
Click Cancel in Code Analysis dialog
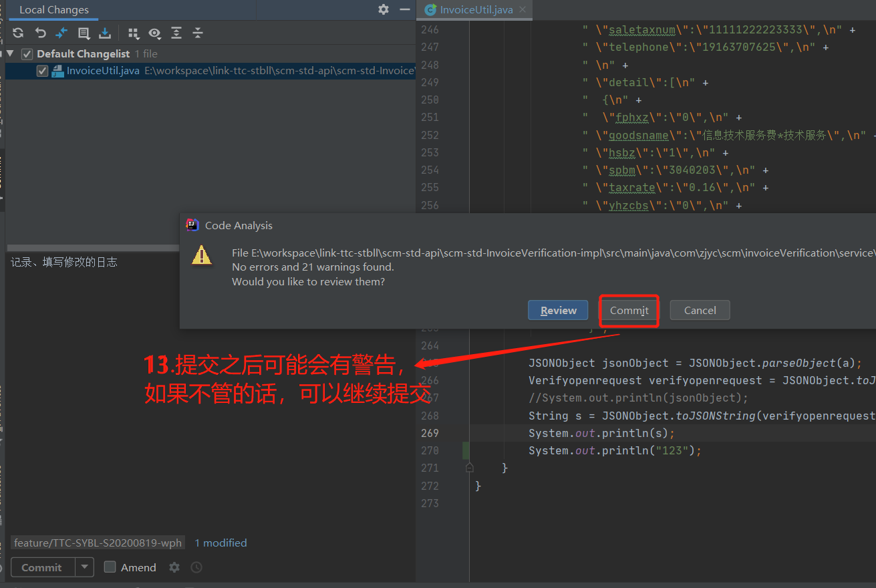(700, 310)
